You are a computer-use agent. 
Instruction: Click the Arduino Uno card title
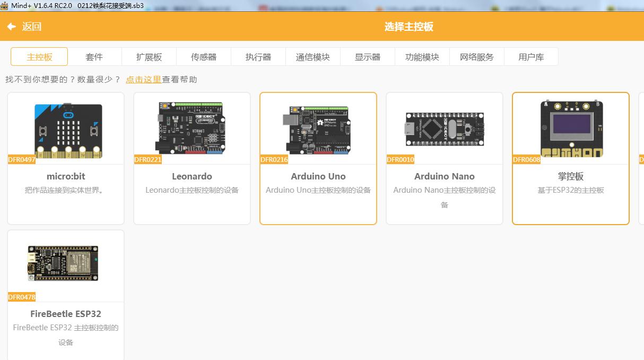318,176
